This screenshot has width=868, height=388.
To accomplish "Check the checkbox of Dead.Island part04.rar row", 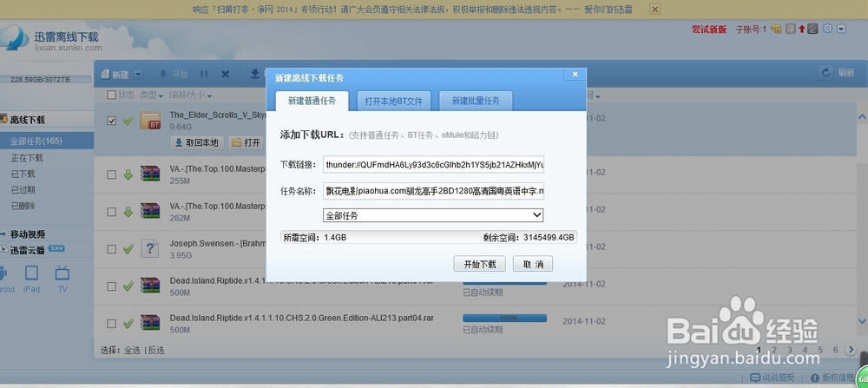I will (x=111, y=323).
